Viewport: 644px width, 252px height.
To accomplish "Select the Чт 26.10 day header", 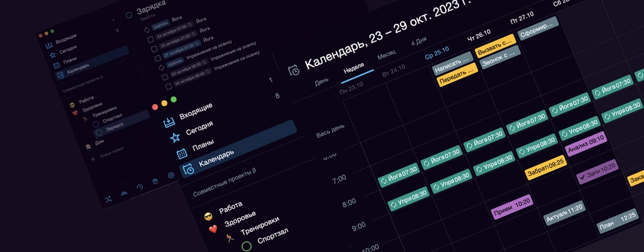I will click(x=479, y=35).
